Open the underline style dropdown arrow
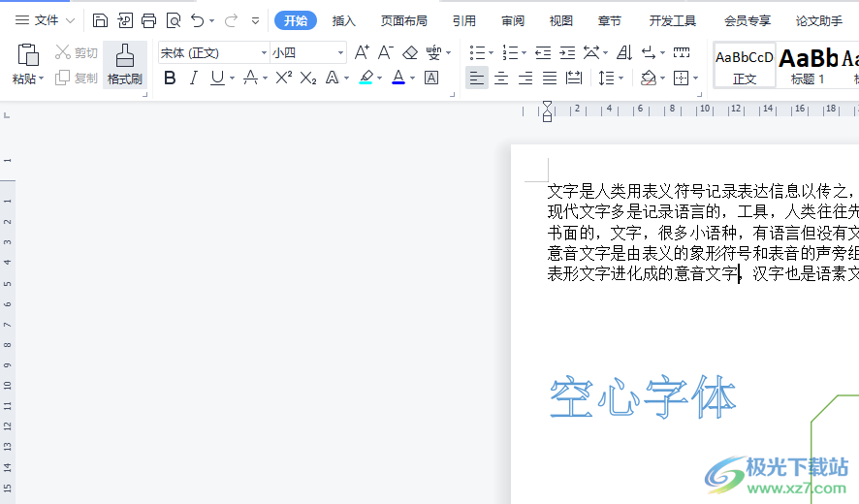Image resolution: width=859 pixels, height=504 pixels. coord(232,79)
